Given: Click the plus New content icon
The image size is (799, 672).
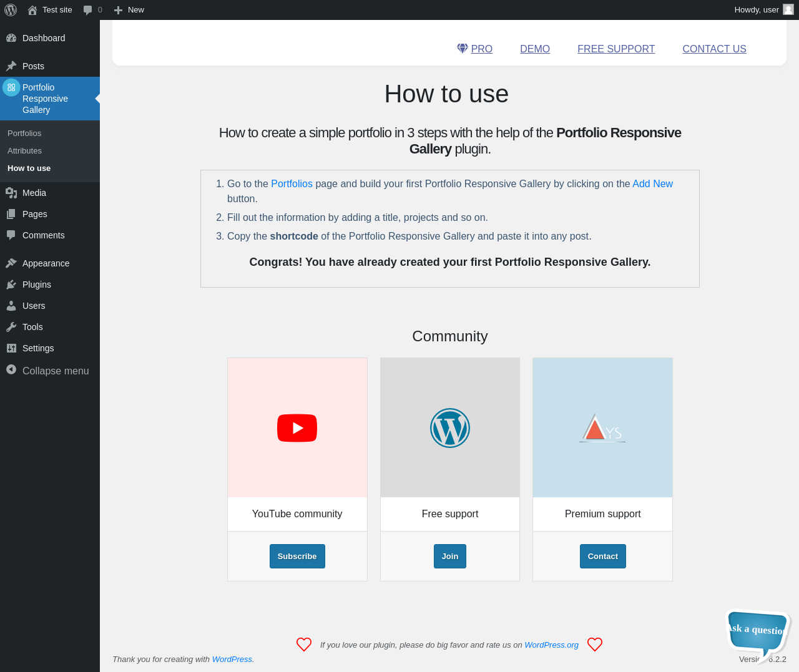Looking at the screenshot, I should coord(118,10).
